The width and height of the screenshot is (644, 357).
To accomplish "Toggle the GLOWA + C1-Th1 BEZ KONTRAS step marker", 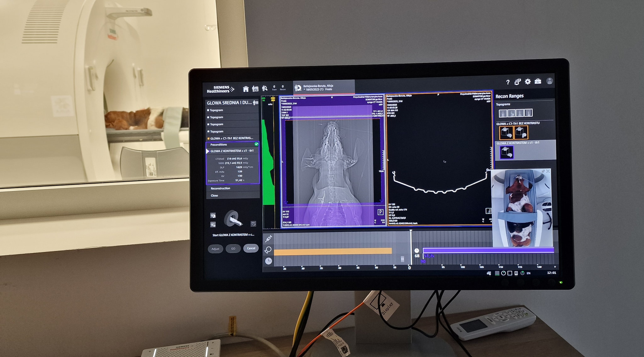I will point(208,139).
